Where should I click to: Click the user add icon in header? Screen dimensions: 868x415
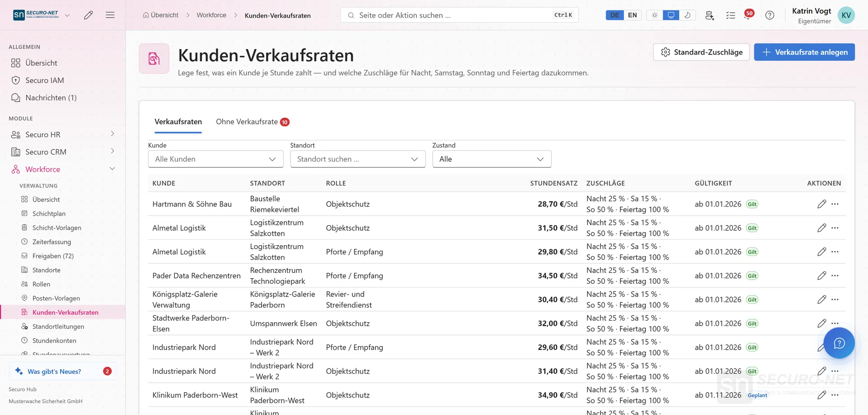tap(710, 15)
